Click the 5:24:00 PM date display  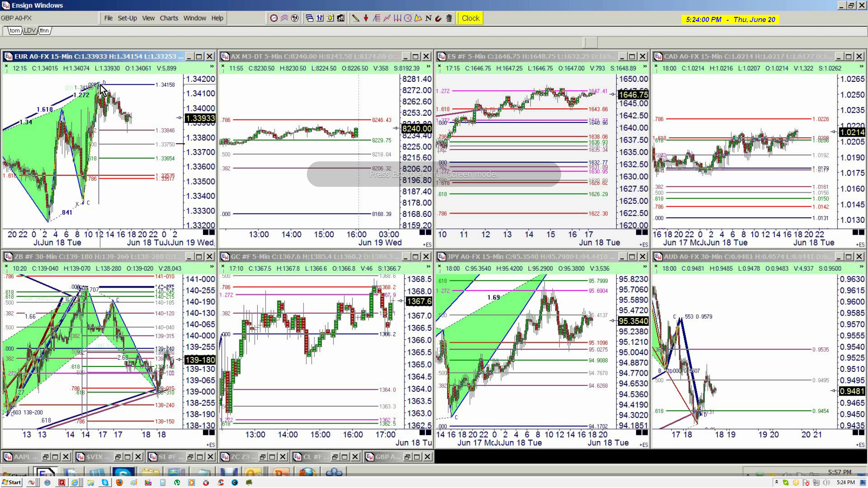pyautogui.click(x=731, y=19)
